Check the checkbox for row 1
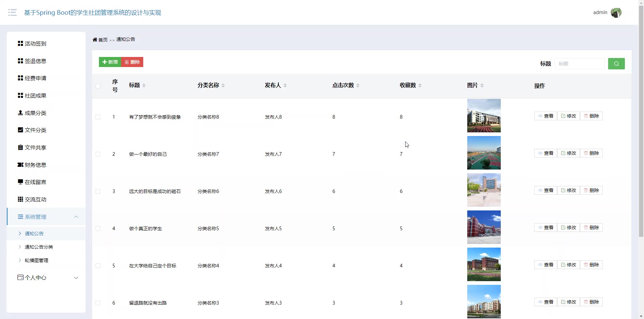The image size is (644, 319). pos(98,117)
